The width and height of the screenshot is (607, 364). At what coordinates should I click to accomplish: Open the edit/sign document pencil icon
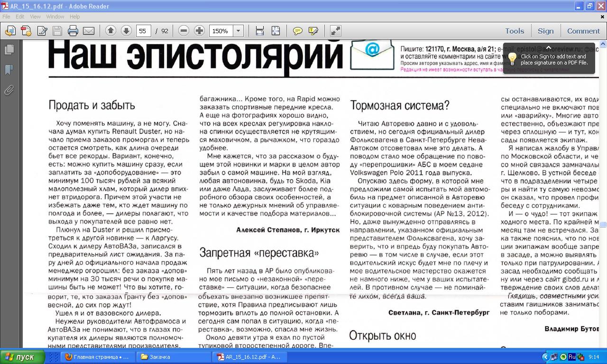click(x=42, y=31)
